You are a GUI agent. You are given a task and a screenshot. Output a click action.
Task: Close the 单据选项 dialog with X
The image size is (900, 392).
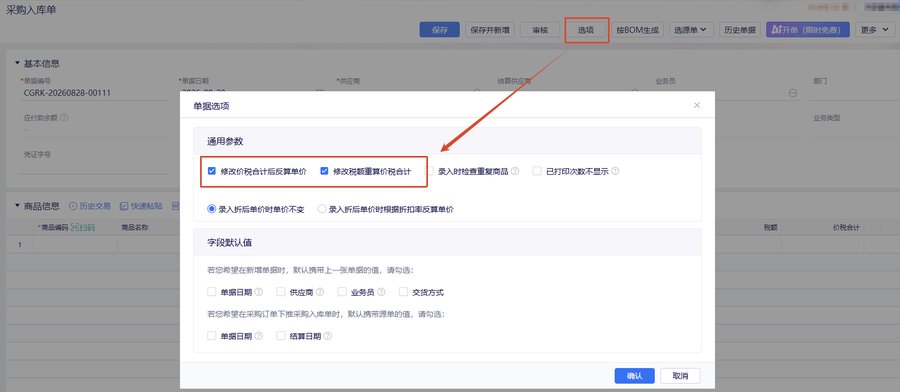coord(697,106)
